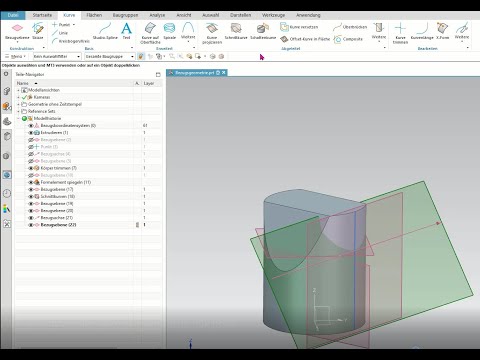Open Weitere dropdown next to Spirale
Image resolution: width=480 pixels, height=360 pixels.
pos(188,31)
